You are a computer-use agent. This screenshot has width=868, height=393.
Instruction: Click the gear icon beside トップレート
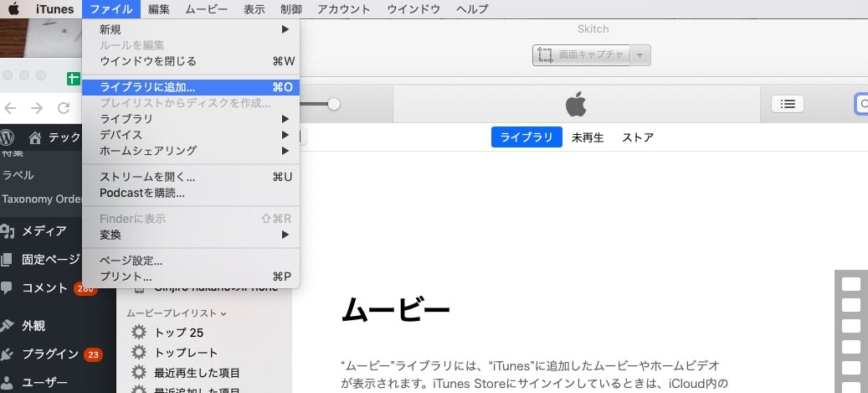(138, 352)
